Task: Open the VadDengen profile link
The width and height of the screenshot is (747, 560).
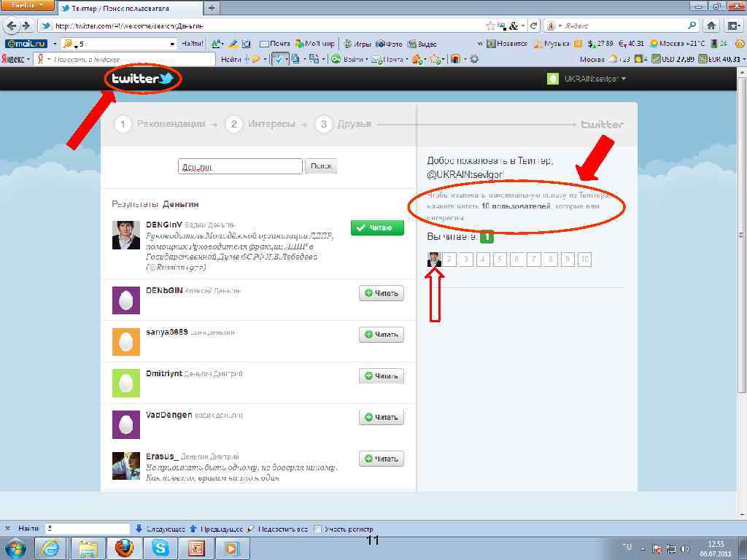Action: (x=169, y=415)
